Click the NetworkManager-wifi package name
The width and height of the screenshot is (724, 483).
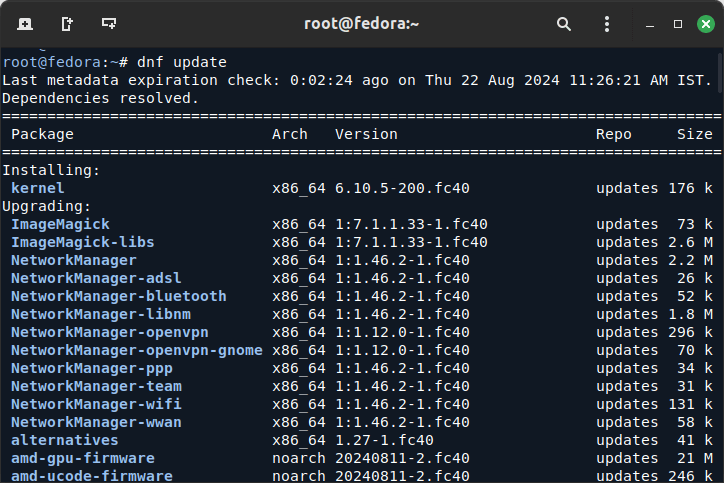tap(96, 405)
